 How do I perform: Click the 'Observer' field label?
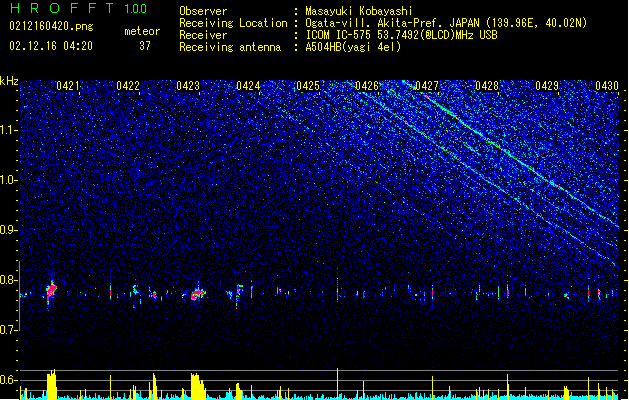(203, 11)
